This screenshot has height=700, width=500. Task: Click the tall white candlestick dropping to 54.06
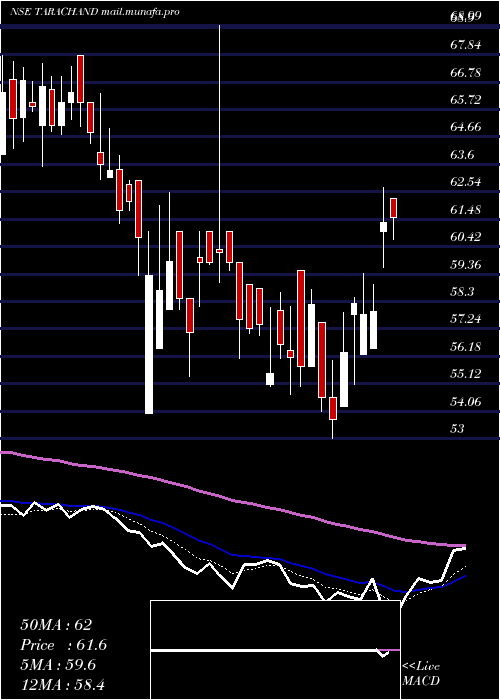[149, 344]
